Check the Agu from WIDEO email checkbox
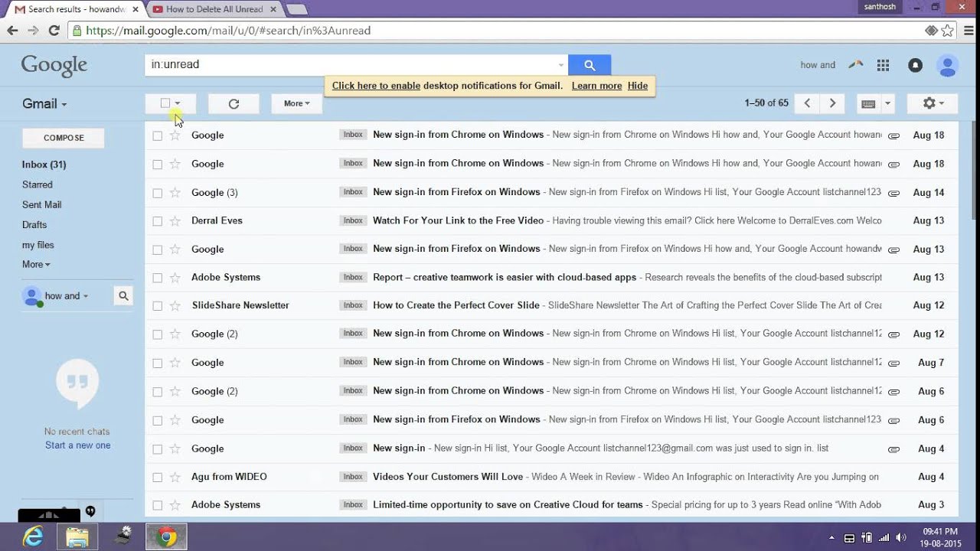Screen dimensions: 980x551 point(157,478)
